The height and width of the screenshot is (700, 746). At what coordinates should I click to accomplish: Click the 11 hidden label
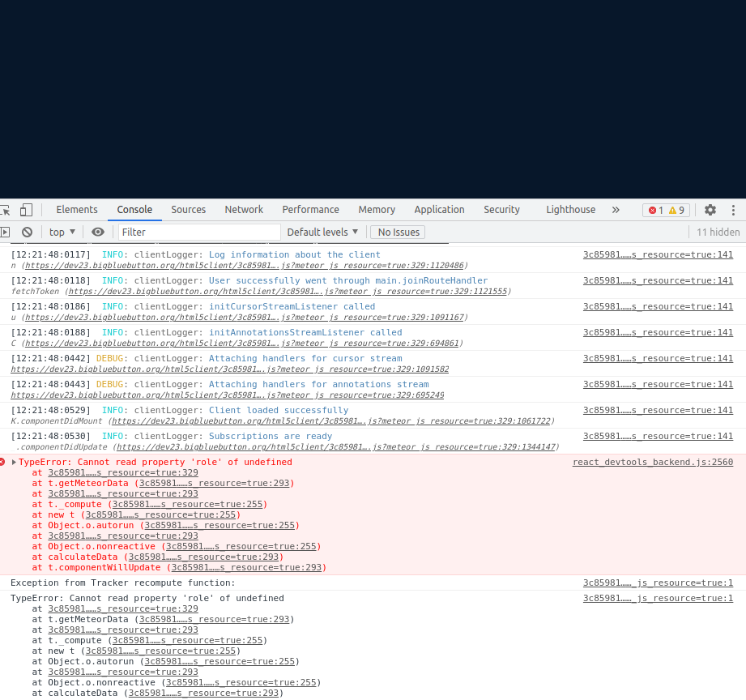(x=718, y=233)
